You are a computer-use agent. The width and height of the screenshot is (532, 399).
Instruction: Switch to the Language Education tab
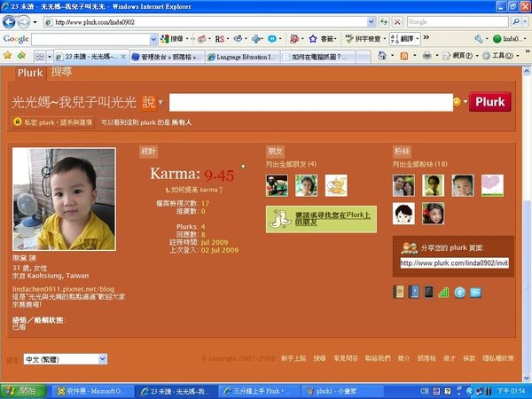[243, 57]
